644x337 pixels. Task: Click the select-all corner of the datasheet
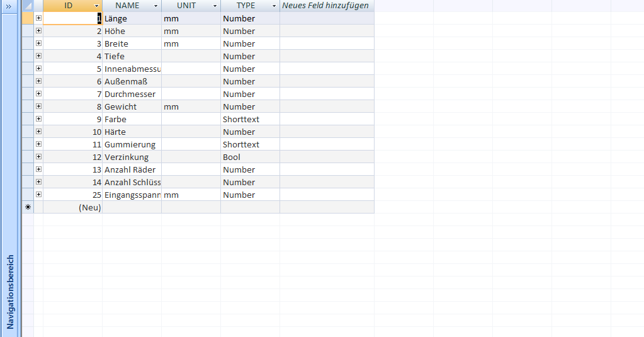point(28,6)
